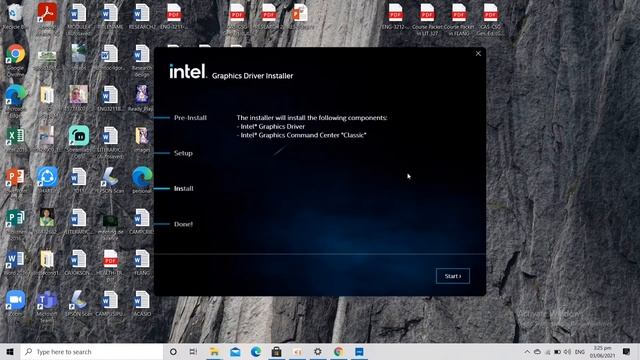Show hidden system tray icons
The height and width of the screenshot is (360, 640).
click(x=527, y=352)
